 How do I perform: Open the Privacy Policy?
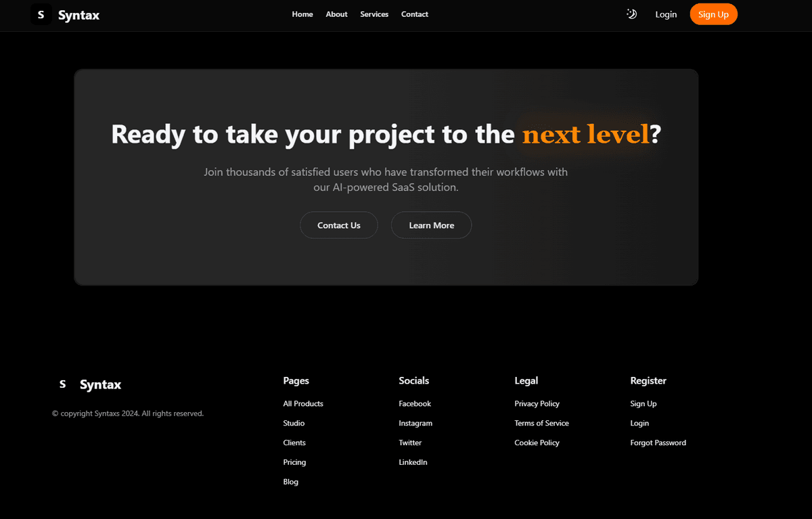point(537,403)
